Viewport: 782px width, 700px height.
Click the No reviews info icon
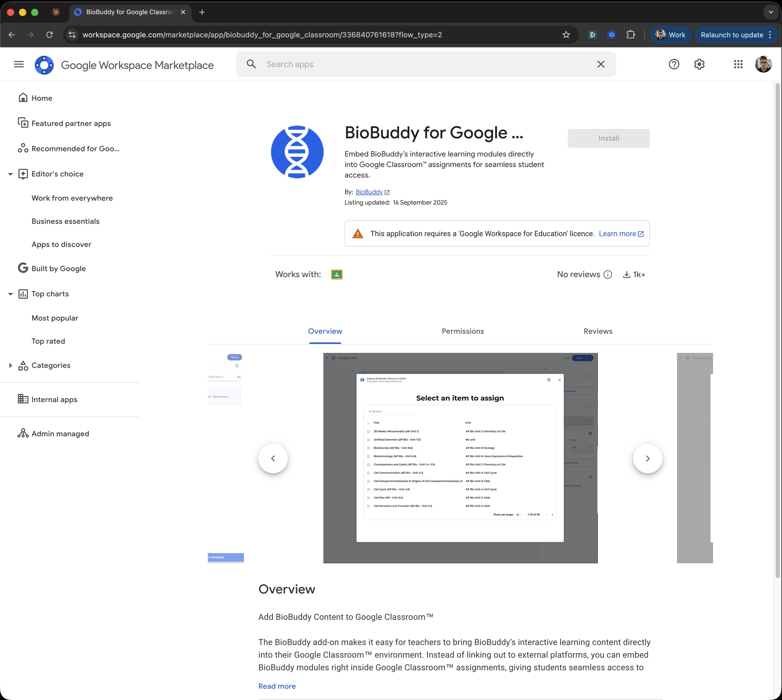pyautogui.click(x=608, y=275)
